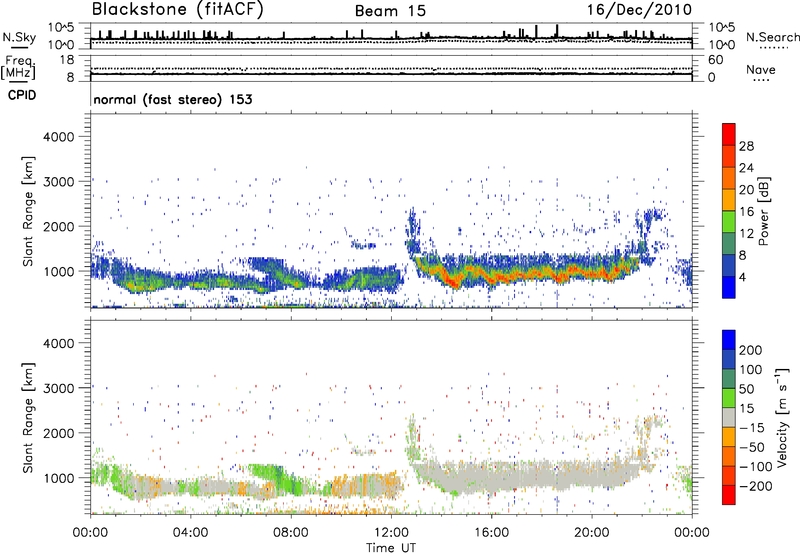The width and height of the screenshot is (800, 554).
Task: Click the '24' tick on Power colorbar
Action: pos(746,168)
